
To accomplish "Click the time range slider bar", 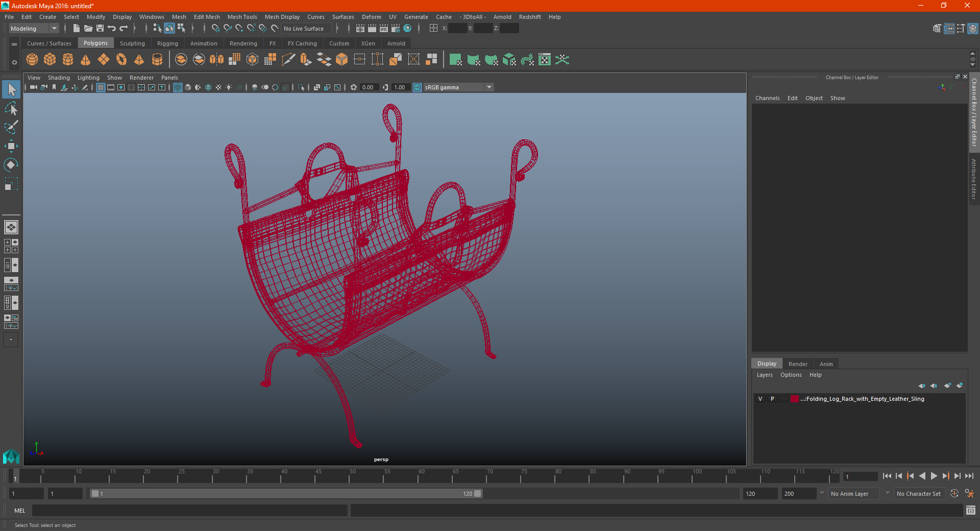I will (286, 494).
